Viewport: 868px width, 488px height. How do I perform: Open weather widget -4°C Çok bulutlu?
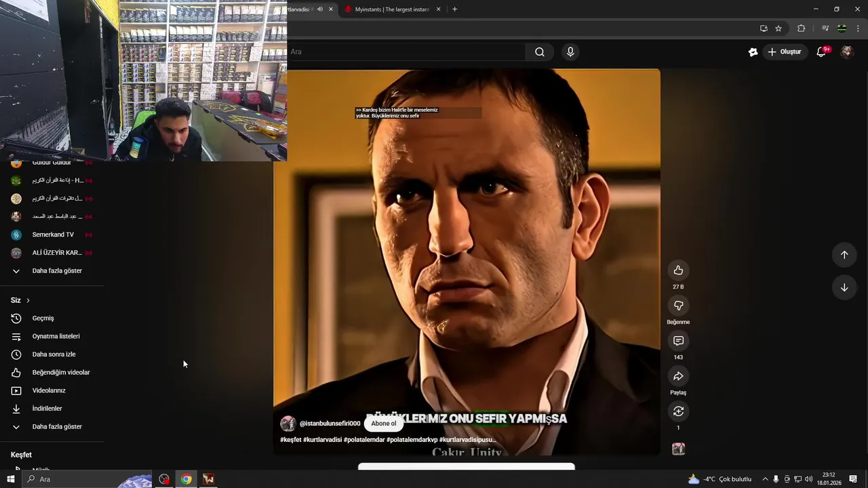coord(720,479)
